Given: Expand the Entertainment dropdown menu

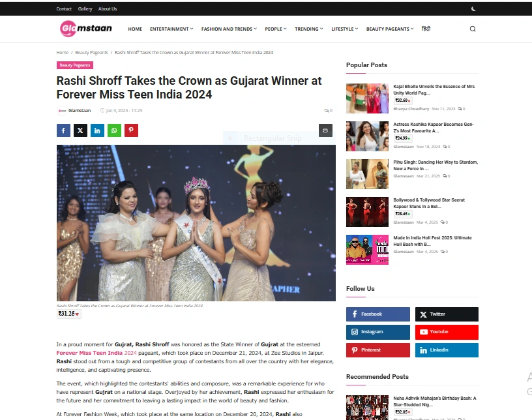Looking at the screenshot, I should [x=171, y=29].
